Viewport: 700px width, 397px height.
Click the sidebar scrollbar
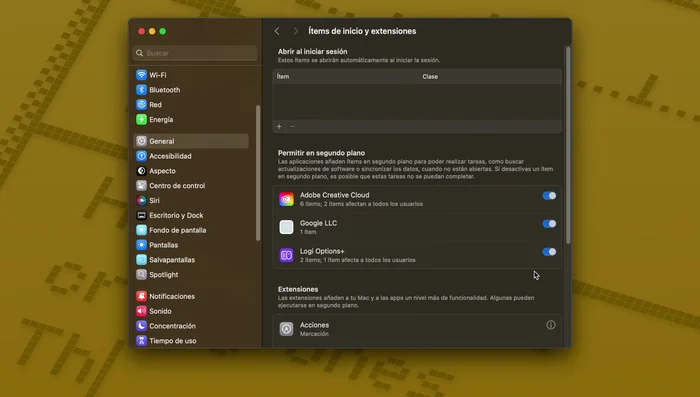point(258,173)
